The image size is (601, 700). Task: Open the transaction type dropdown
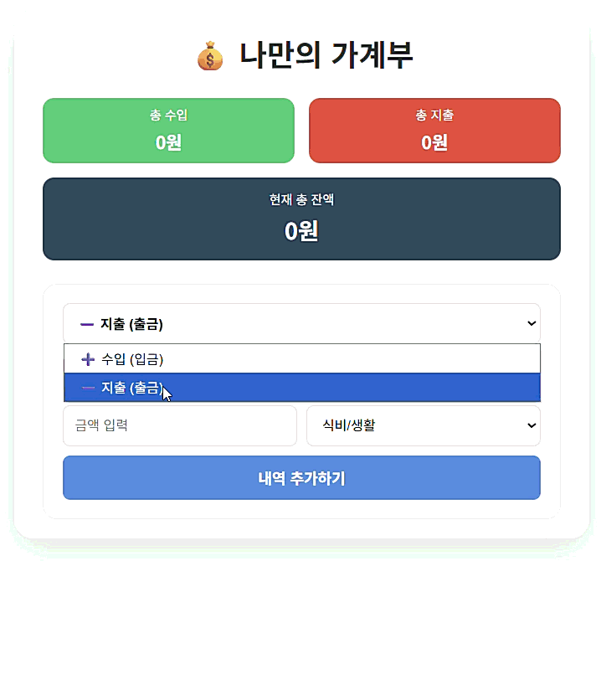[301, 323]
